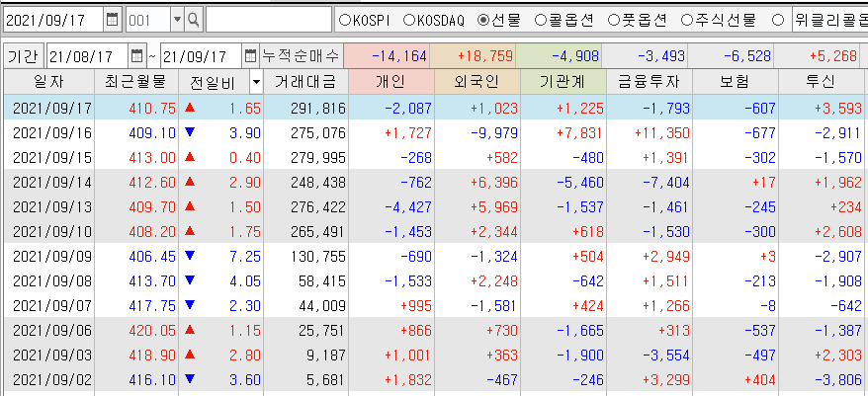Select the 2021/09/14 date row cell
This screenshot has width=868, height=396.
click(48, 183)
